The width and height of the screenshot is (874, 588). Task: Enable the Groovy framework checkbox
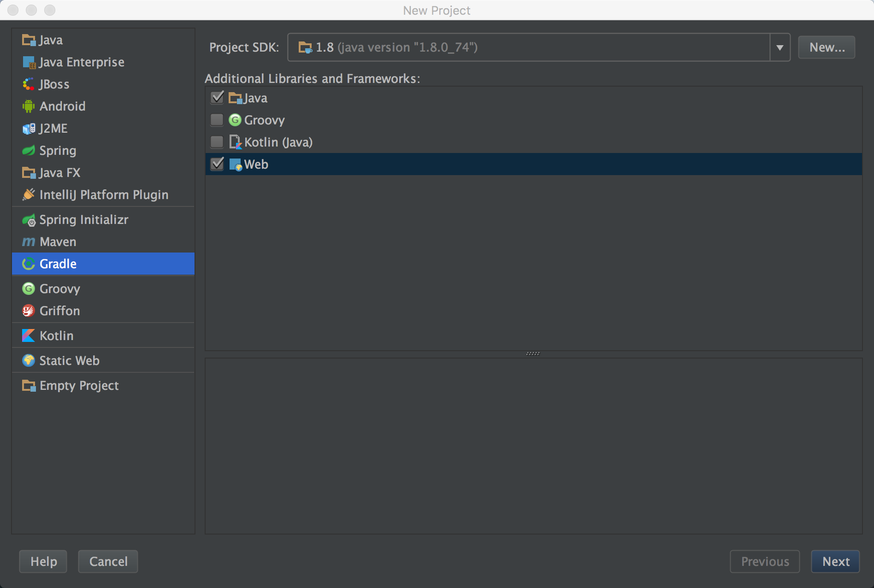[x=217, y=120]
